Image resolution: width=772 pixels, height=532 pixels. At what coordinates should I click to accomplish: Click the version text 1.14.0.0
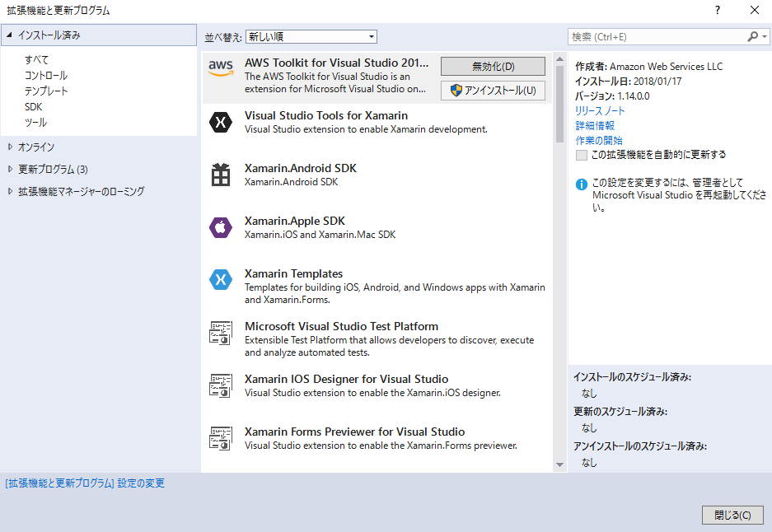[633, 96]
